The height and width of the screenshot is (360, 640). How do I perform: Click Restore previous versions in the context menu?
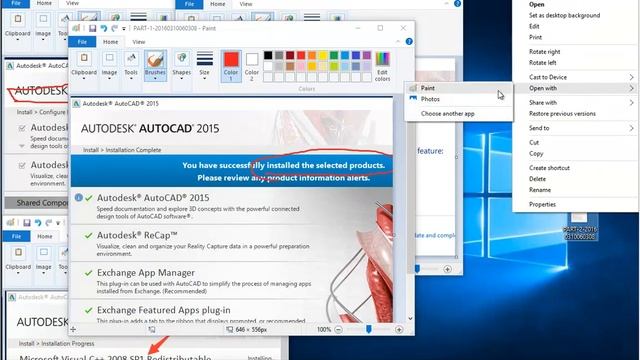562,114
